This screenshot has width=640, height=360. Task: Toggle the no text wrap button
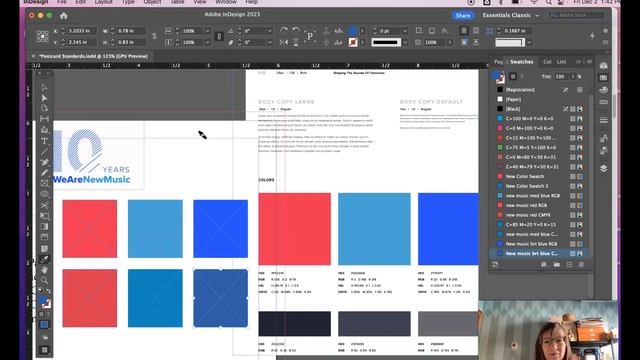464,31
